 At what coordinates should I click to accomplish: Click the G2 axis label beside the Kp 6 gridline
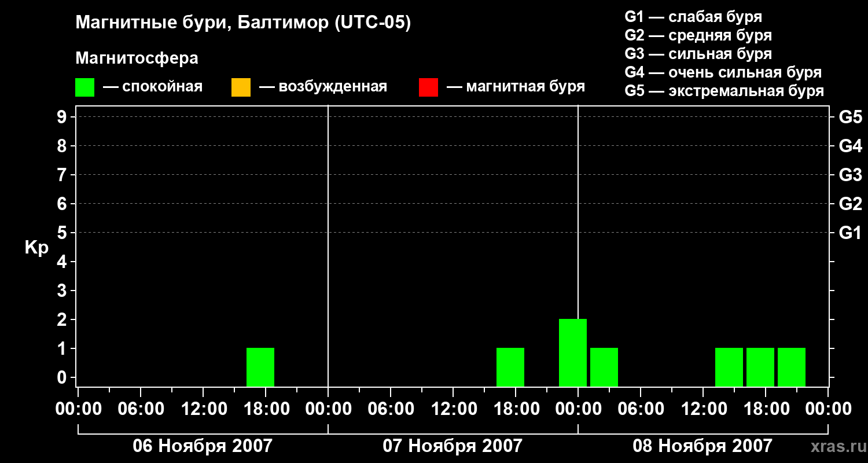pyautogui.click(x=851, y=204)
